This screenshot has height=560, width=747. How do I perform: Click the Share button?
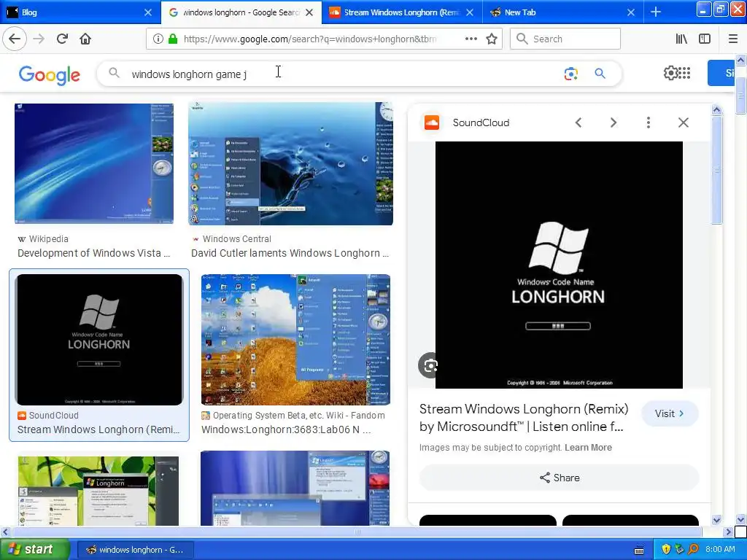click(x=559, y=478)
